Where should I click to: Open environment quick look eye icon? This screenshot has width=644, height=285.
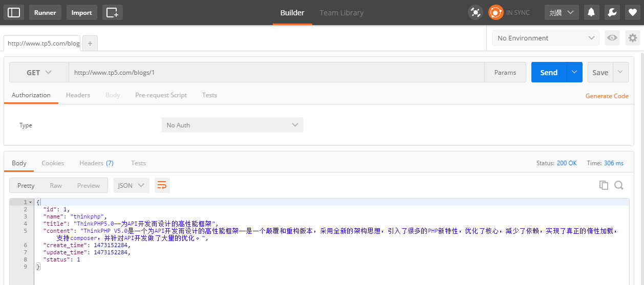point(612,38)
